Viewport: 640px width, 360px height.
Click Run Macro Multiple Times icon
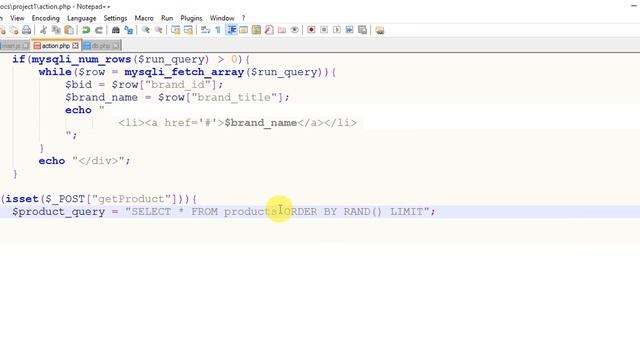pyautogui.click(x=349, y=30)
